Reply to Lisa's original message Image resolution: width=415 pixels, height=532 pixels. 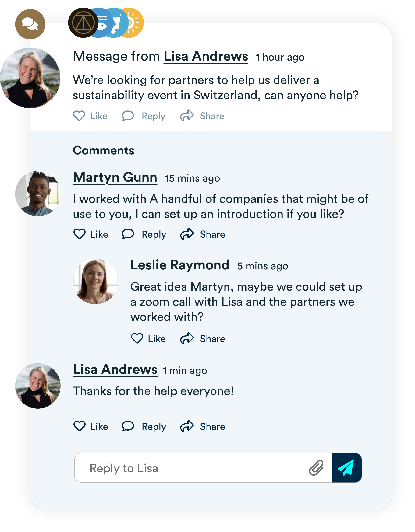point(143,116)
